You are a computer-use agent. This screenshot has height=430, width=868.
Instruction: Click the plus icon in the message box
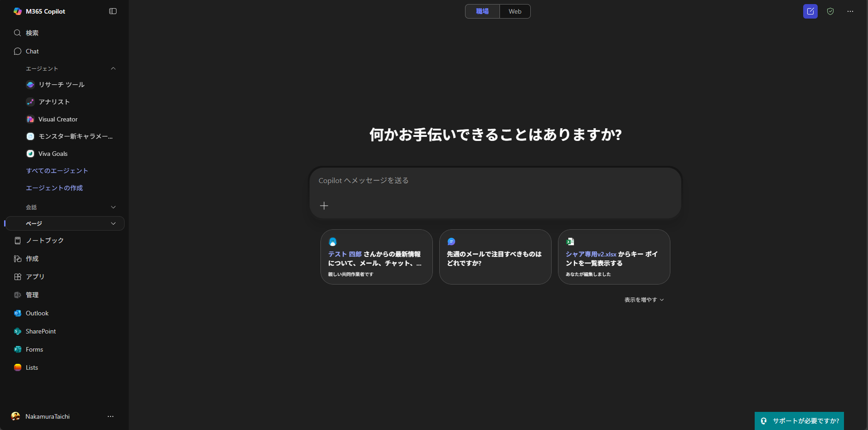(324, 206)
